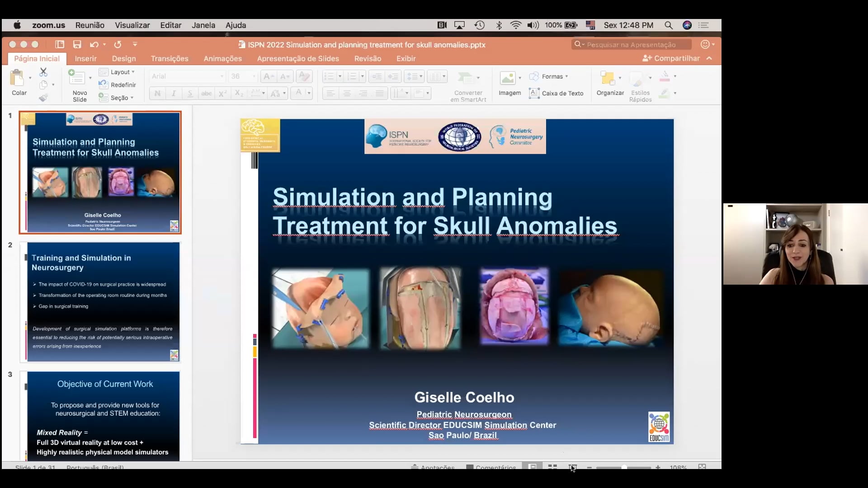Click the underline icon
This screenshot has height=488, width=868.
click(190, 93)
